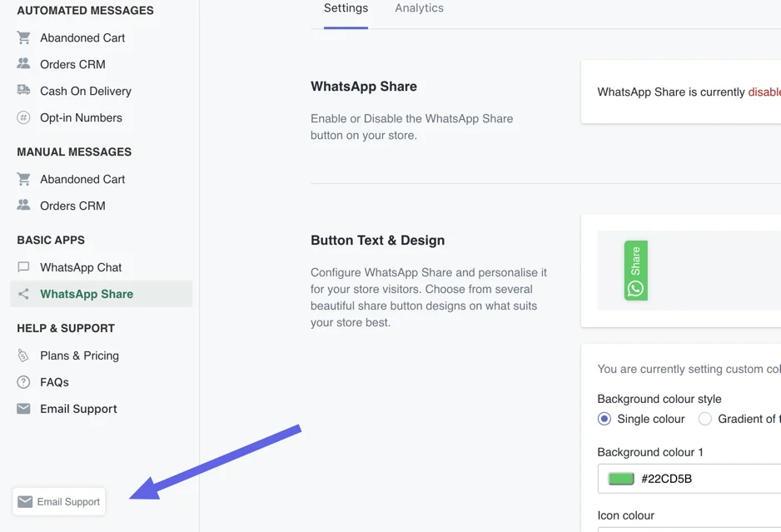Switch to the Analytics tab
This screenshot has height=532, width=781.
pyautogui.click(x=419, y=8)
